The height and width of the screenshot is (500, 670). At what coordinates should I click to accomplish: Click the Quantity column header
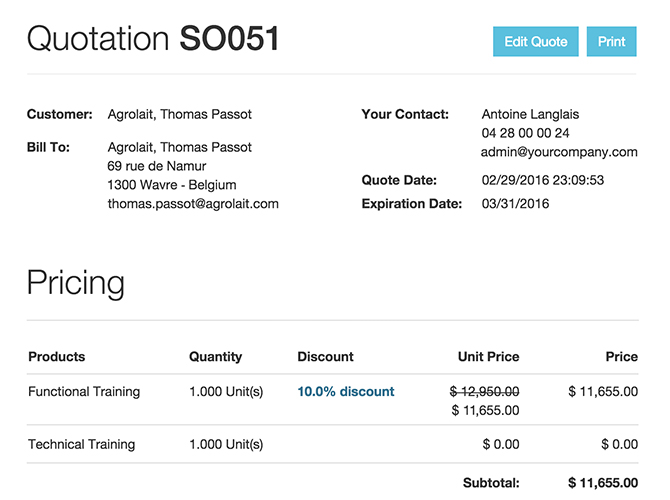pos(215,357)
